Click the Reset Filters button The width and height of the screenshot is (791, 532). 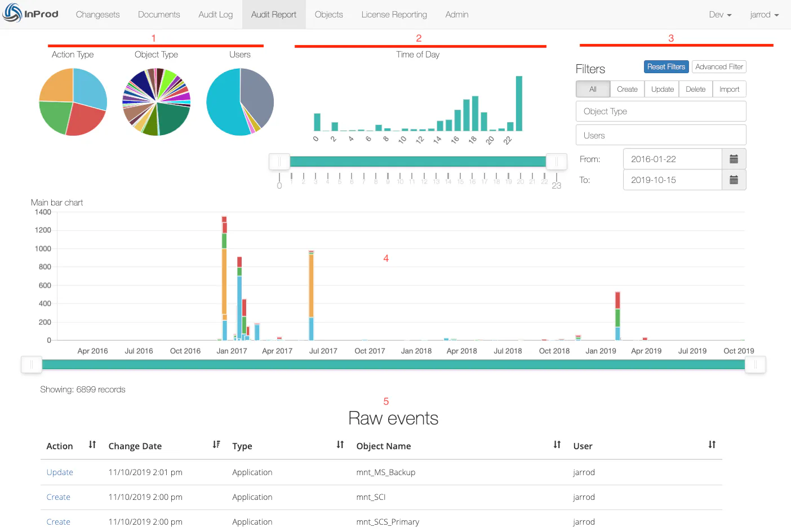[666, 66]
